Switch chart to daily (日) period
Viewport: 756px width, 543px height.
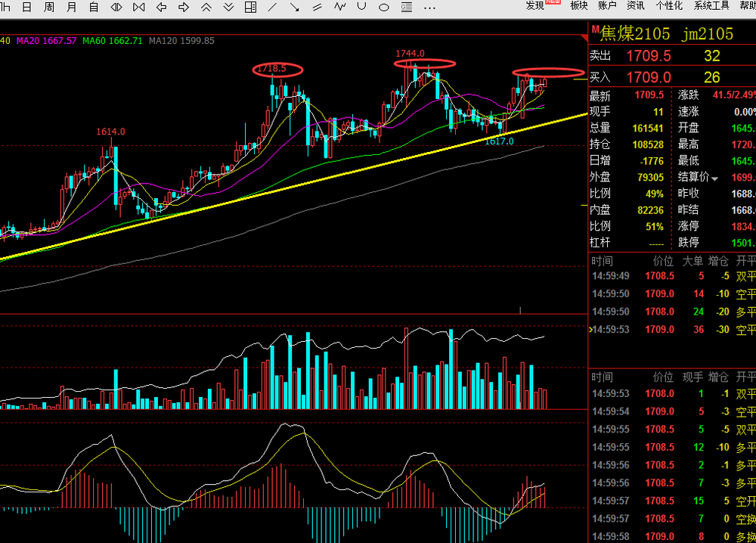pyautogui.click(x=27, y=8)
